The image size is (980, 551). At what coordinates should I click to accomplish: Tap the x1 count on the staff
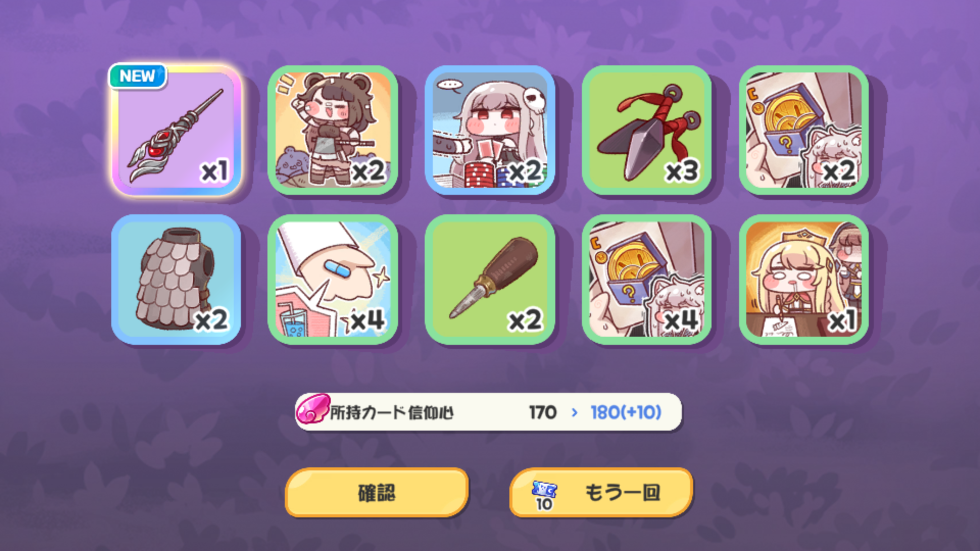tap(214, 171)
